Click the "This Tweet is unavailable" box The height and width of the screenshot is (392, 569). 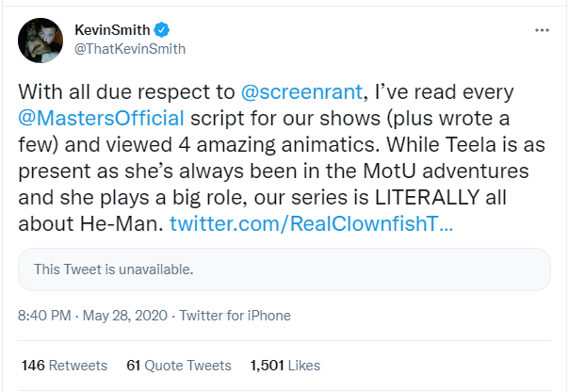coord(284,269)
